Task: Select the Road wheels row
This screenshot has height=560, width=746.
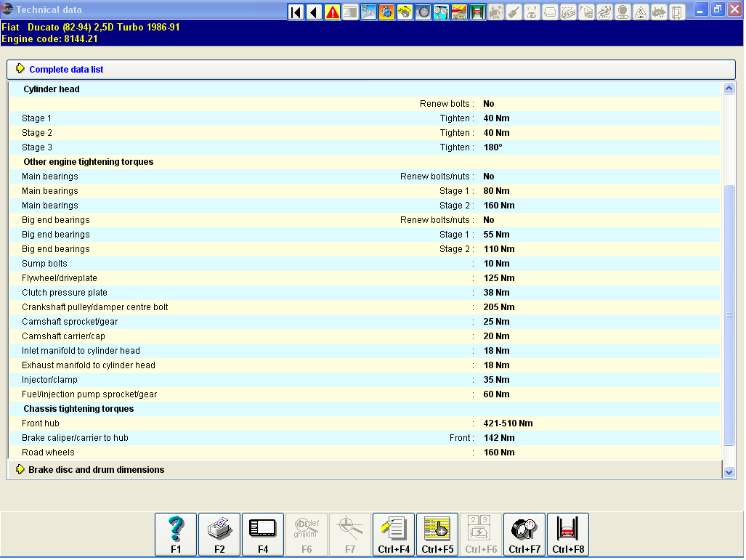Action: pos(365,452)
